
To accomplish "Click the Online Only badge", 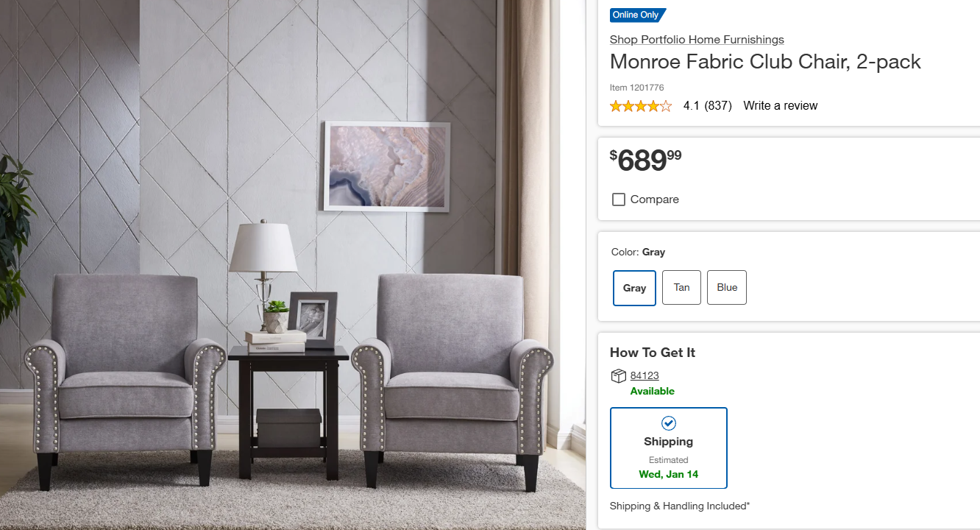I will 637,15.
